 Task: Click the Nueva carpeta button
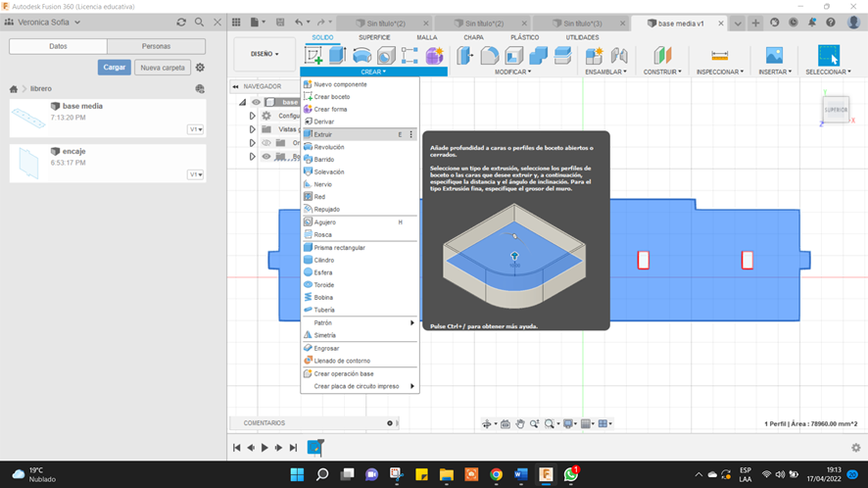162,68
